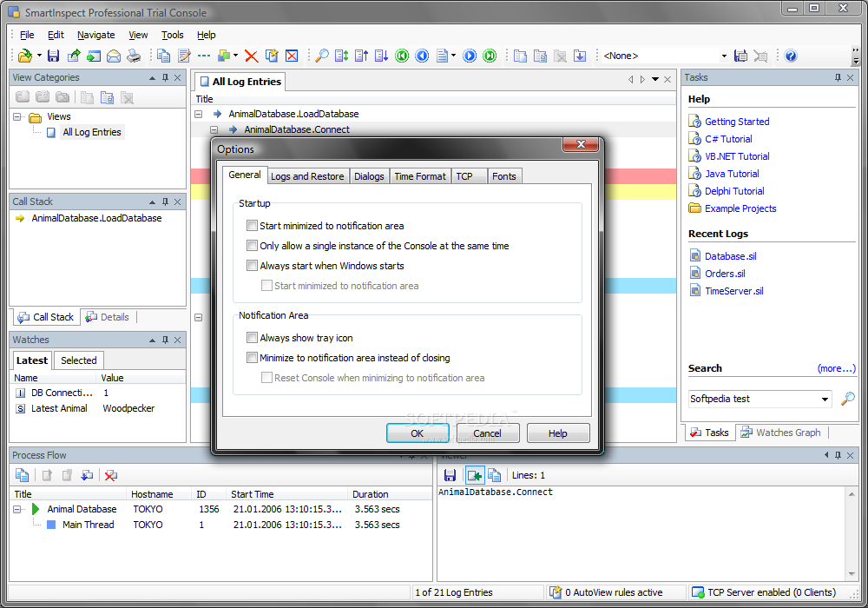Open the Softpedia test search dropdown

click(x=825, y=399)
